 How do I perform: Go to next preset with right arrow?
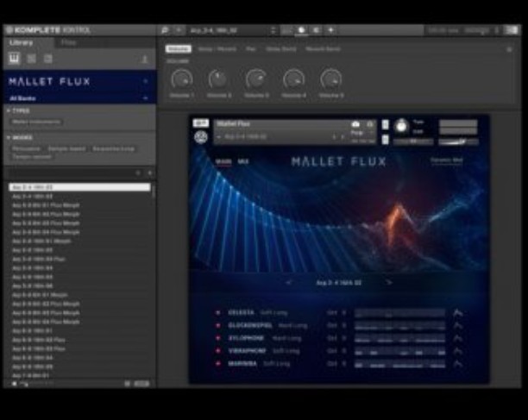point(389,282)
